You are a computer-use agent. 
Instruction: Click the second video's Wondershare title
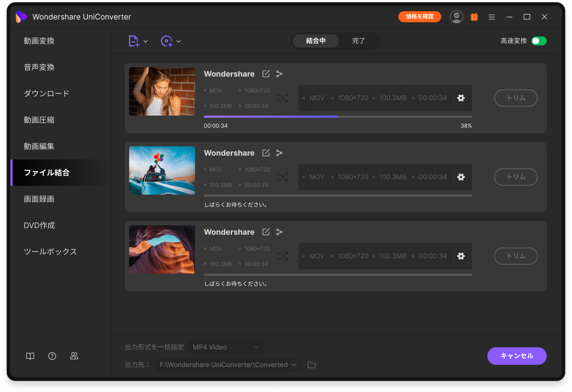click(x=229, y=153)
